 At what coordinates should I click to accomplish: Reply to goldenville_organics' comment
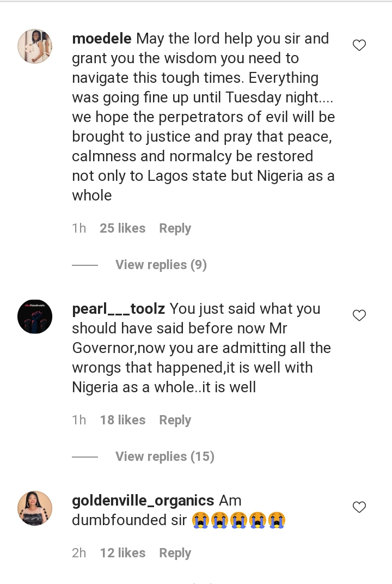[x=175, y=553]
